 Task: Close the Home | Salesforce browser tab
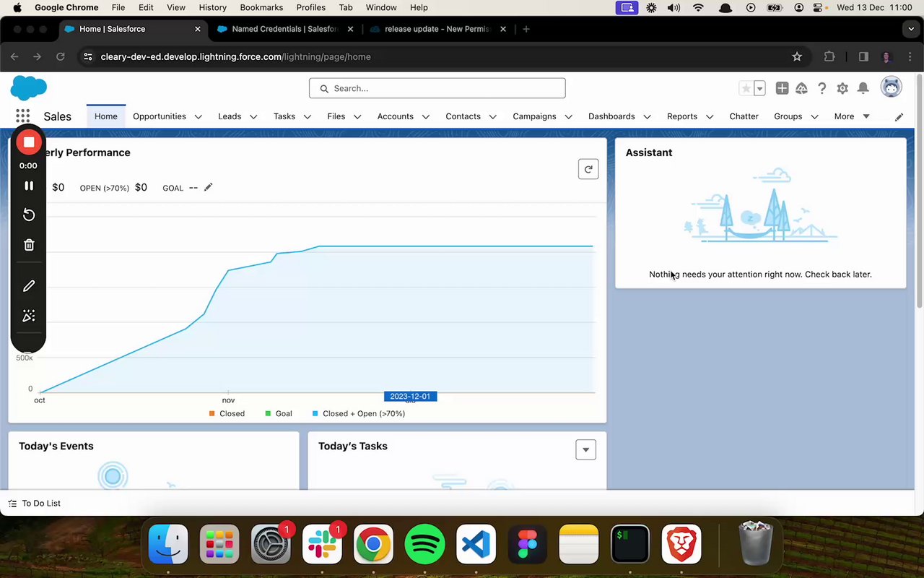pos(198,29)
